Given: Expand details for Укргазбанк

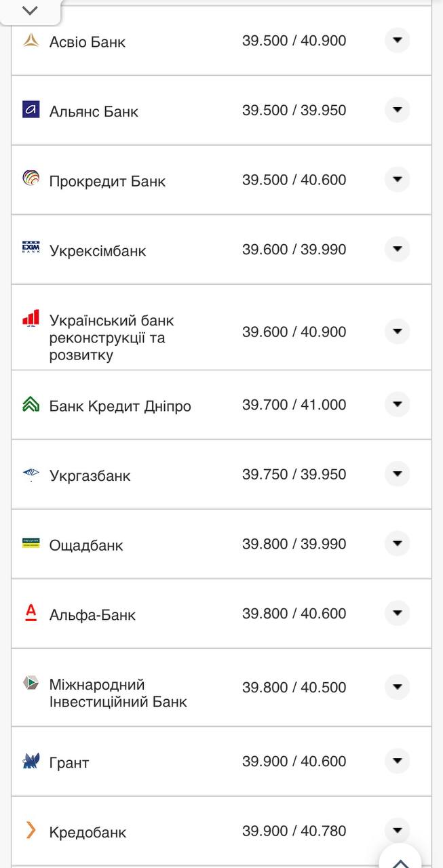Looking at the screenshot, I should click(x=397, y=475).
